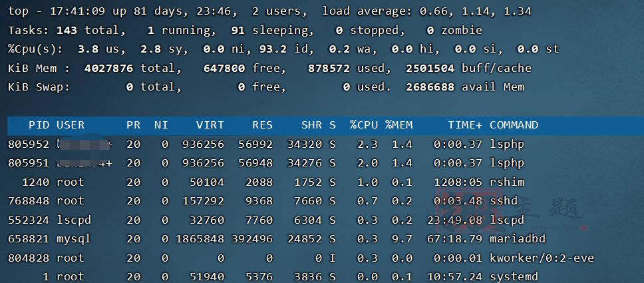Click the lscpd command name
Image resolution: width=644 pixels, height=283 pixels.
click(507, 220)
